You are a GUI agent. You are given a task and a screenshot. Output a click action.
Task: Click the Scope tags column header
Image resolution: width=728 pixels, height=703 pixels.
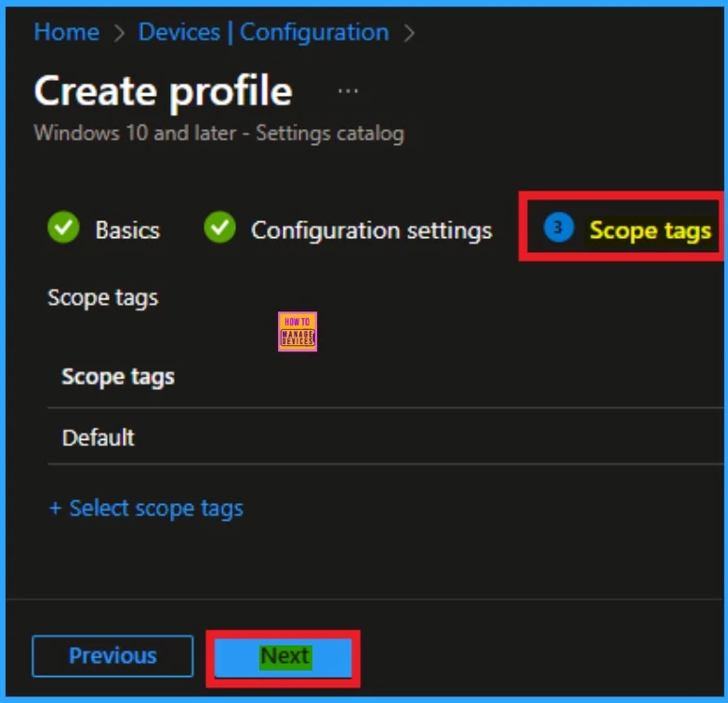click(x=118, y=377)
